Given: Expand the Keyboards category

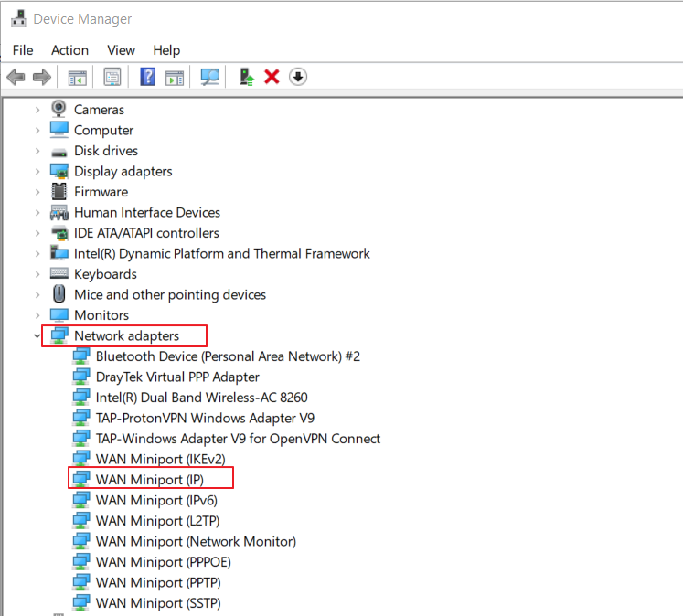Looking at the screenshot, I should [x=37, y=274].
